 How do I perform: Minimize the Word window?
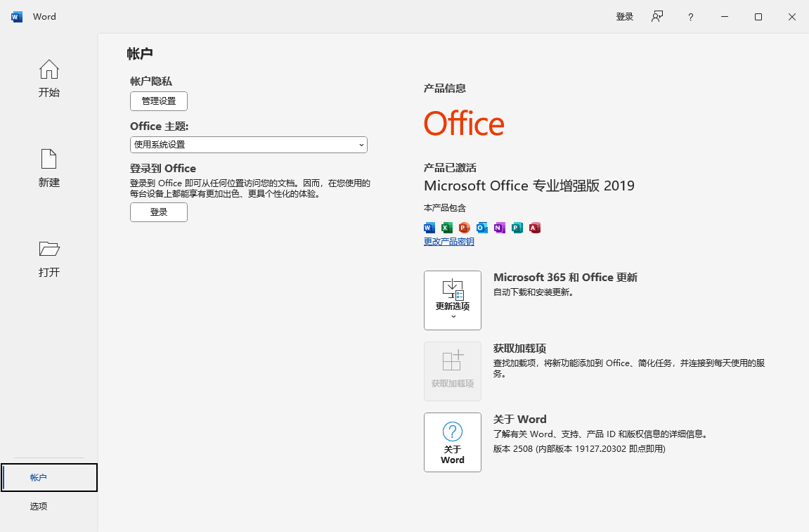pyautogui.click(x=725, y=16)
